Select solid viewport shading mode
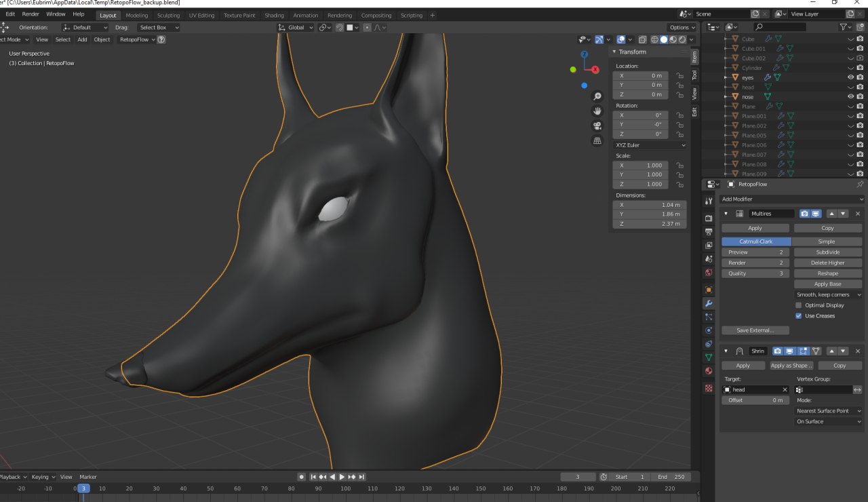 click(664, 39)
